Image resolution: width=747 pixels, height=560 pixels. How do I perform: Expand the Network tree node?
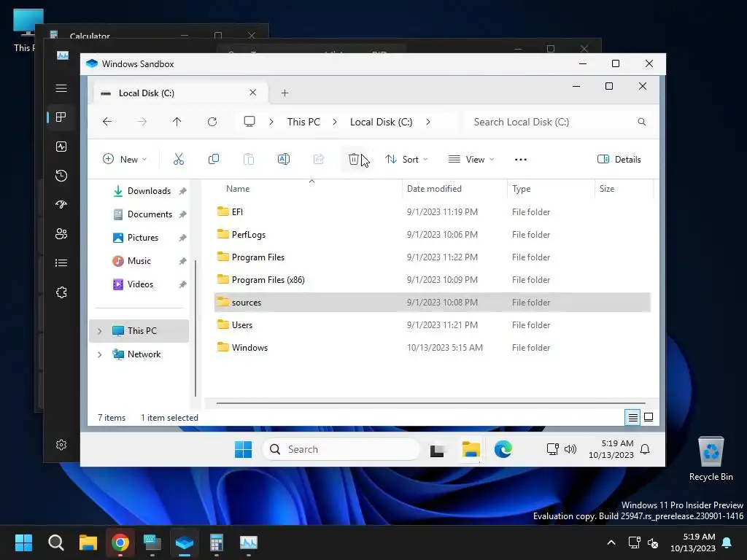coord(99,354)
